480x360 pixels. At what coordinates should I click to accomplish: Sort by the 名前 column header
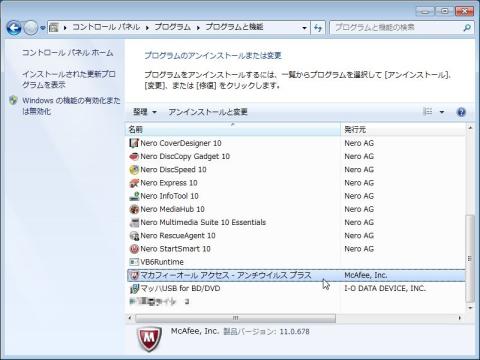pos(233,129)
